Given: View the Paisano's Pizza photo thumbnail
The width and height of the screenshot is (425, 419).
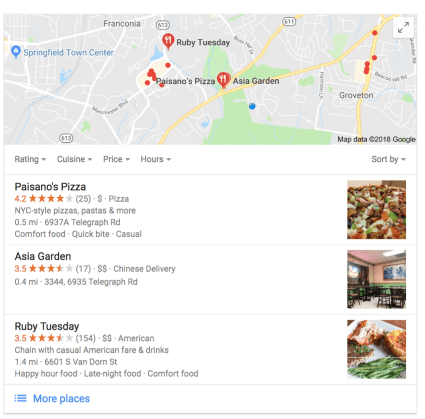Looking at the screenshot, I should tap(377, 210).
